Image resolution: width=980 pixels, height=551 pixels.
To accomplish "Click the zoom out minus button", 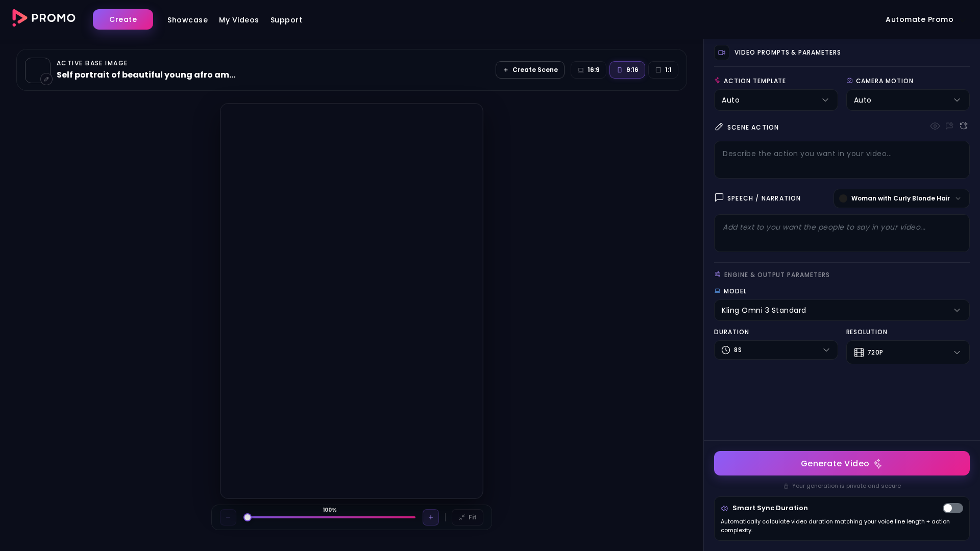I will [x=228, y=517].
